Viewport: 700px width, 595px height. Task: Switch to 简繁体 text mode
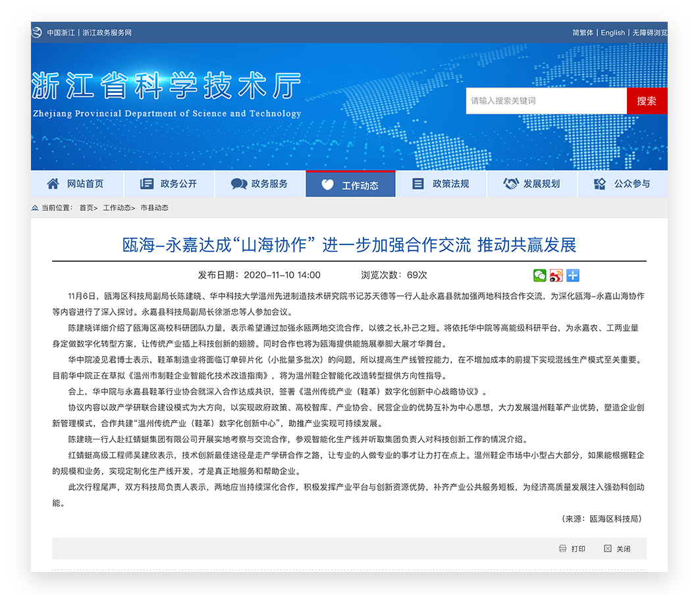583,32
